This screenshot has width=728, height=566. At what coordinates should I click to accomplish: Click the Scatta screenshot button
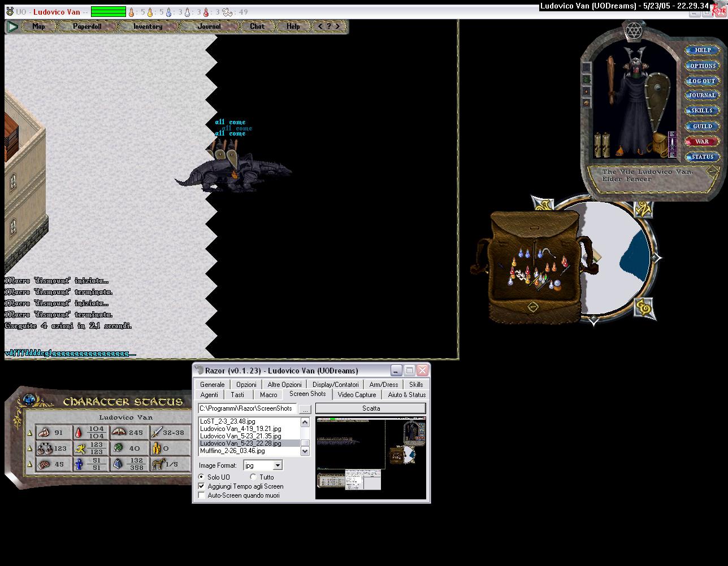pyautogui.click(x=371, y=408)
